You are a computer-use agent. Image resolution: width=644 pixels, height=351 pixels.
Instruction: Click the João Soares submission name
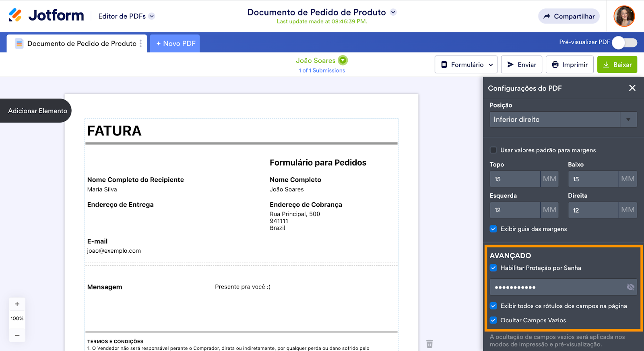coord(316,60)
